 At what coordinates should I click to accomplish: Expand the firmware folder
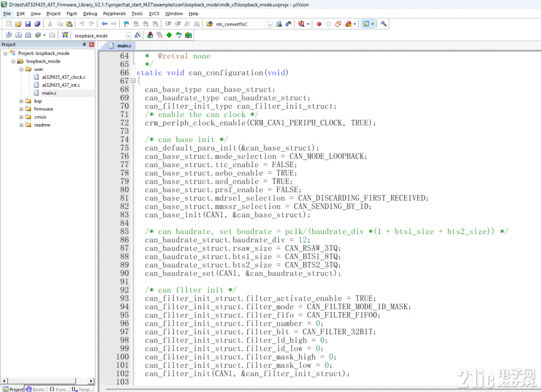21,109
